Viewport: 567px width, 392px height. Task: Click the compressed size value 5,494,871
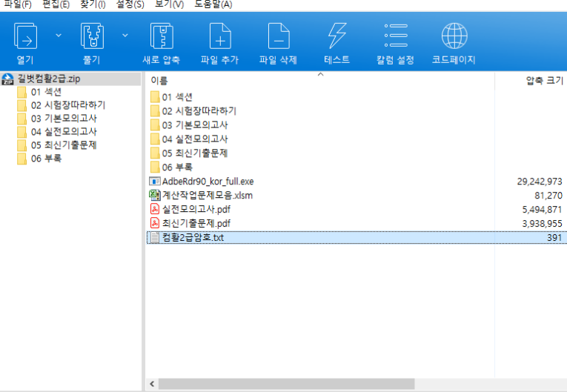coord(542,210)
